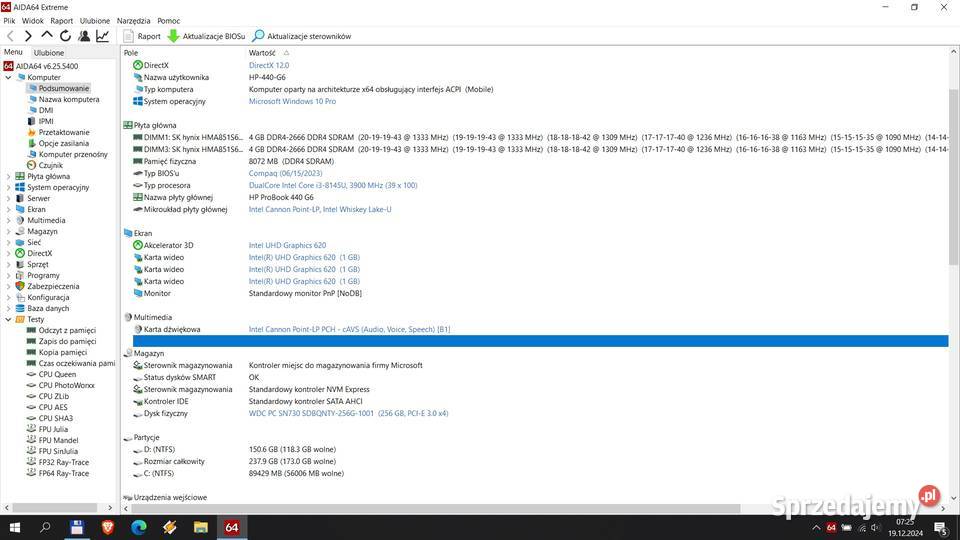The width and height of the screenshot is (960, 540).
Task: Select Baza danych tree item
Action: tap(48, 309)
